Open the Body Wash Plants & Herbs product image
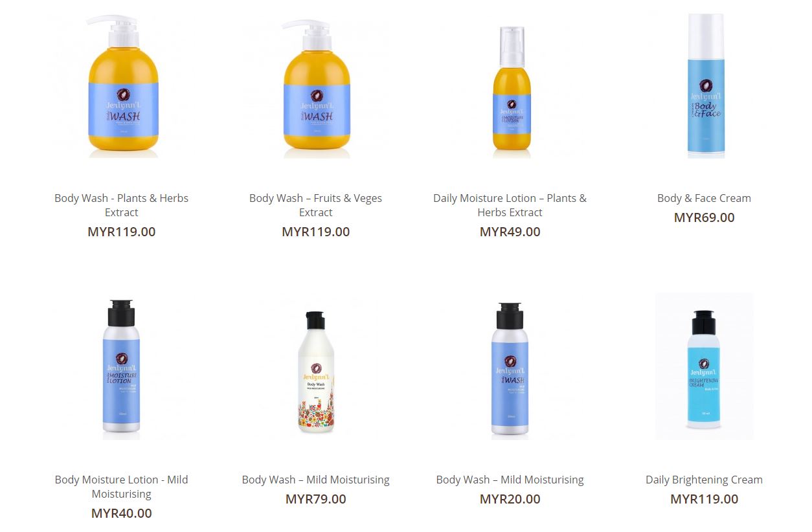This screenshot has width=812, height=532. [x=122, y=86]
